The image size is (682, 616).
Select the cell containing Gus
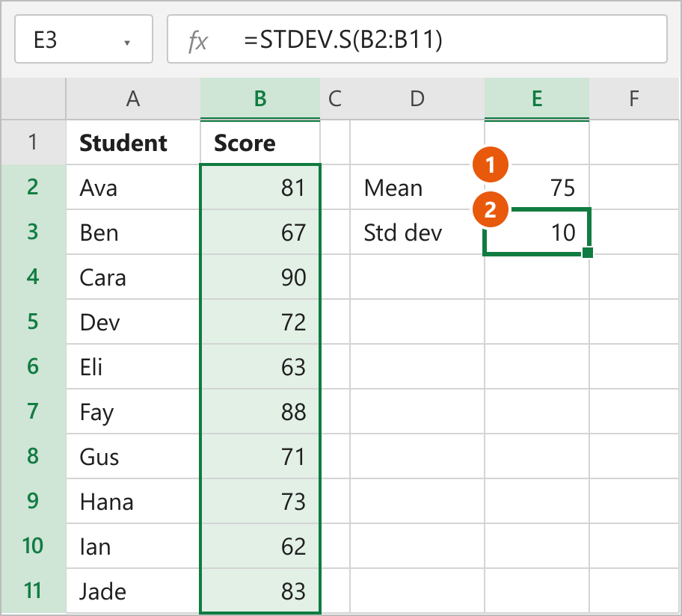pyautogui.click(x=133, y=456)
